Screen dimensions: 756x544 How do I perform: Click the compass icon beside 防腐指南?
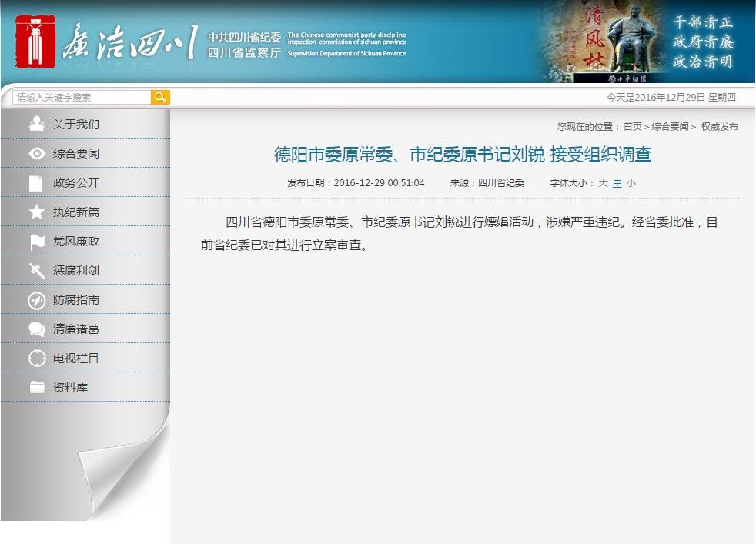36,300
